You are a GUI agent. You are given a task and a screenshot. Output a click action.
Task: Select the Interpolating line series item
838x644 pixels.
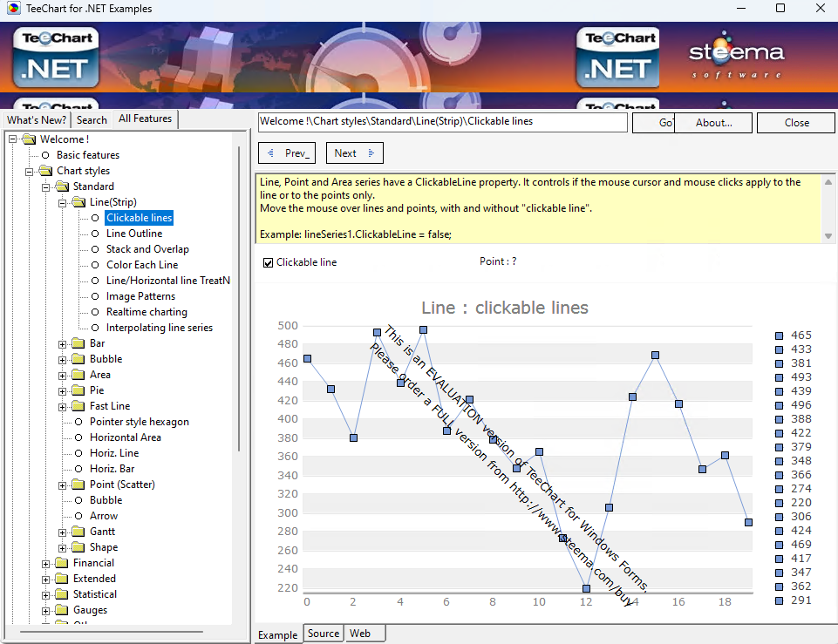pos(160,328)
